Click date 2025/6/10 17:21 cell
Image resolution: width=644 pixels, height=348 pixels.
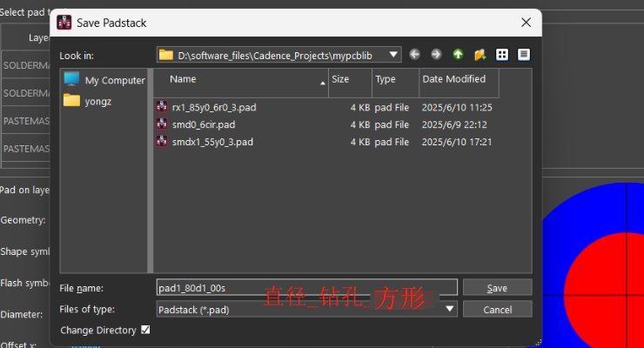[457, 142]
